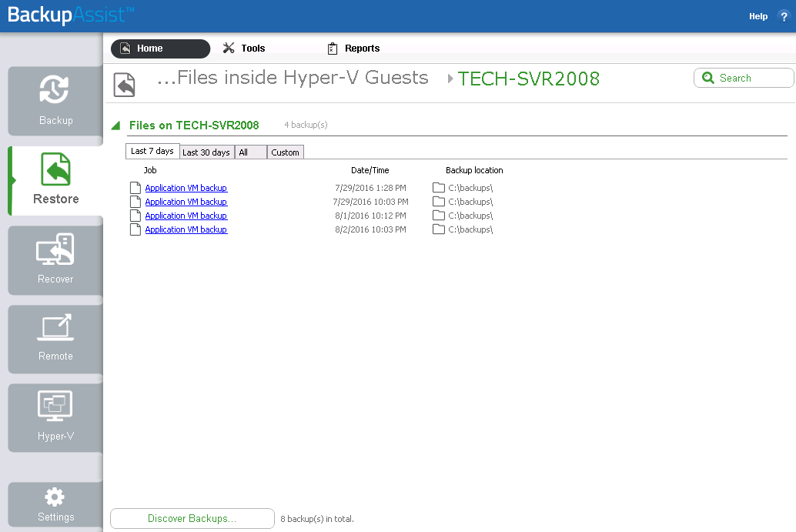Show All backups filter tab
The image size is (796, 532).
click(251, 152)
